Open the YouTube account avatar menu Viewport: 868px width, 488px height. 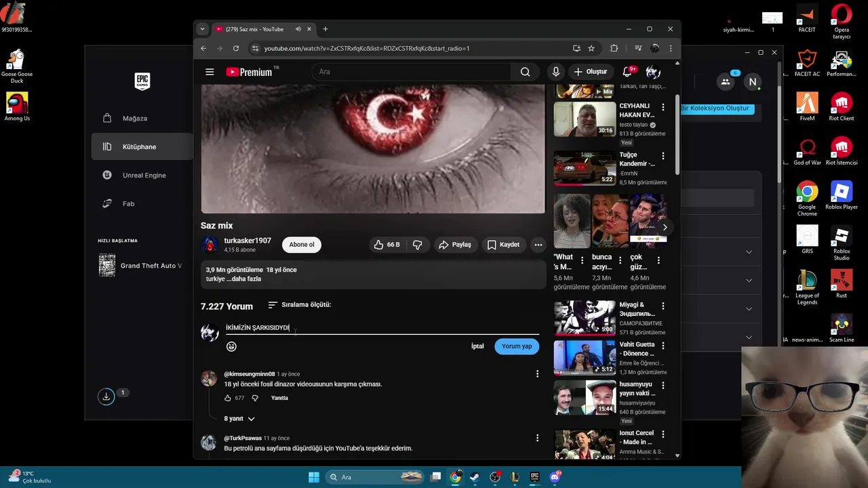coord(653,72)
